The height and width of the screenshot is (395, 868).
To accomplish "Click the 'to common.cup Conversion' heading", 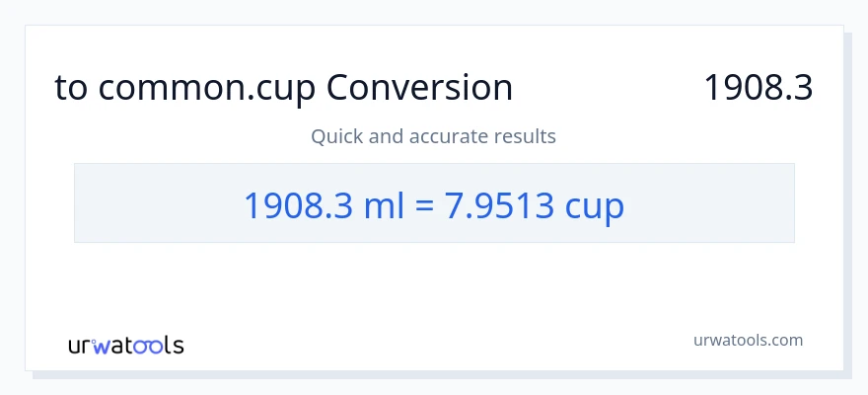I will [283, 88].
